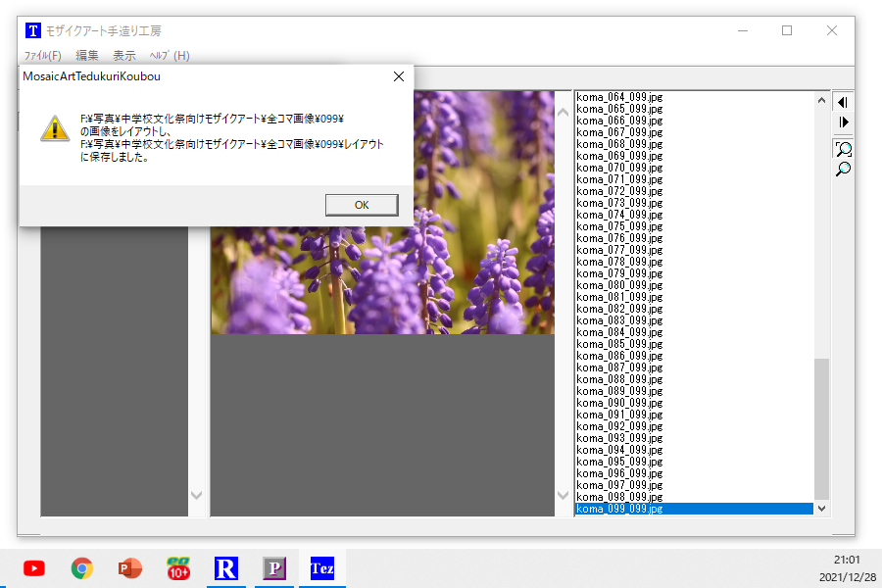This screenshot has height=588, width=882.
Task: Select koma_073_099.jpg in the list
Action: pyautogui.click(x=694, y=203)
